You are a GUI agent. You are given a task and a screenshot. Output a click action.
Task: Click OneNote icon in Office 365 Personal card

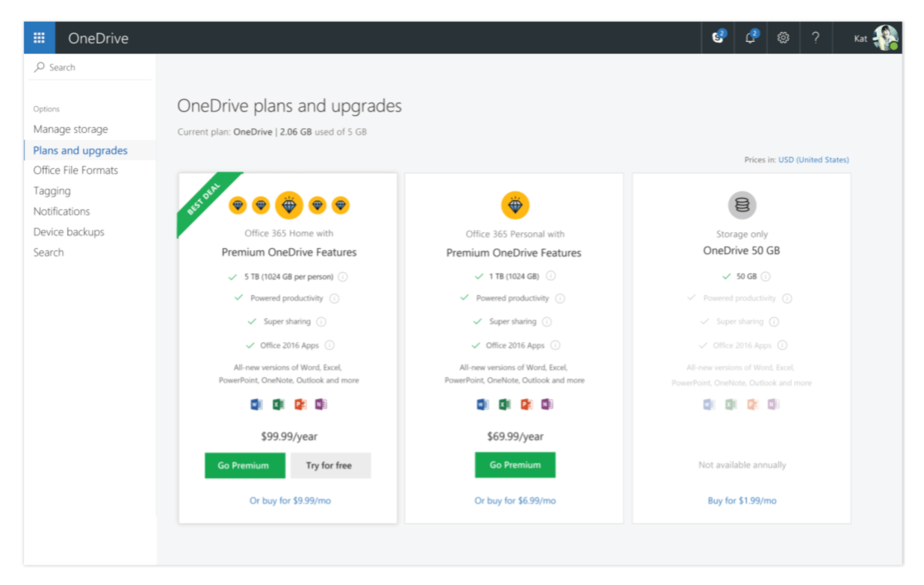(x=547, y=404)
